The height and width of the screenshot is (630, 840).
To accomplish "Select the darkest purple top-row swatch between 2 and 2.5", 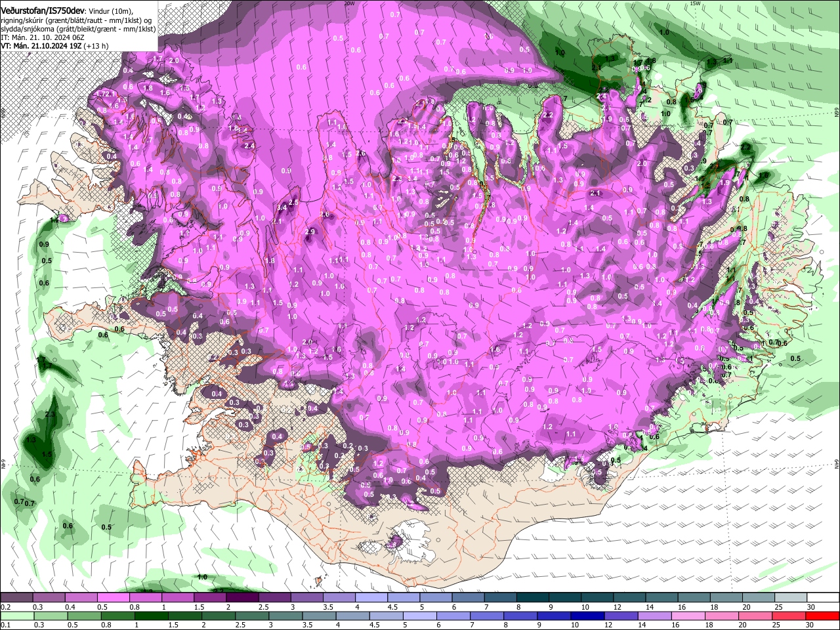I will click(242, 598).
